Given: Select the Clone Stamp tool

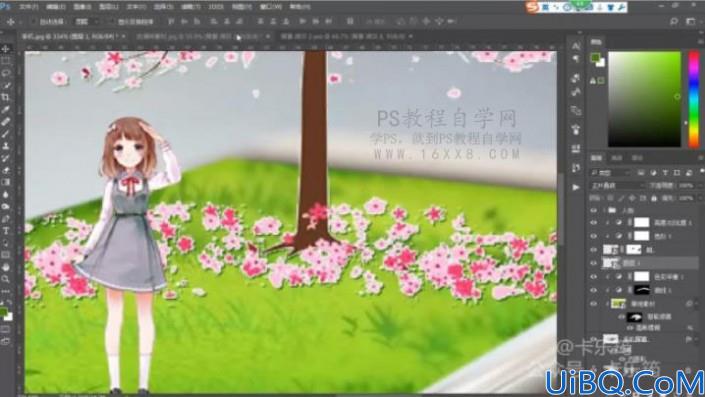Looking at the screenshot, I should 6,146.
